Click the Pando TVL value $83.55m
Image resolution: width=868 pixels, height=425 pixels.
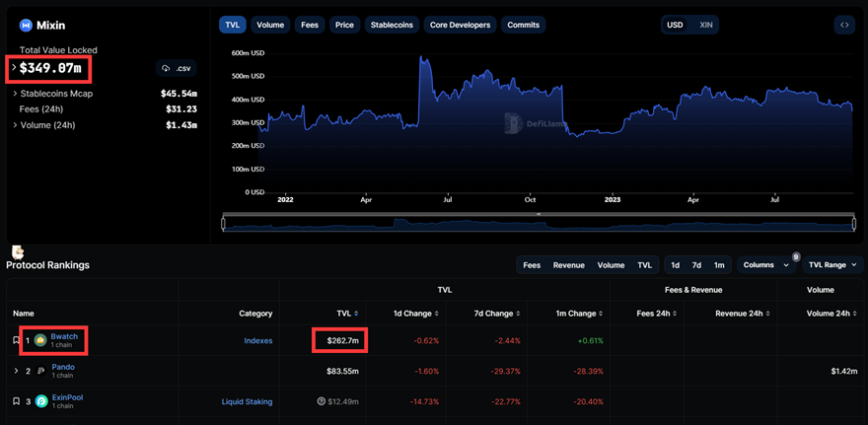click(x=342, y=371)
